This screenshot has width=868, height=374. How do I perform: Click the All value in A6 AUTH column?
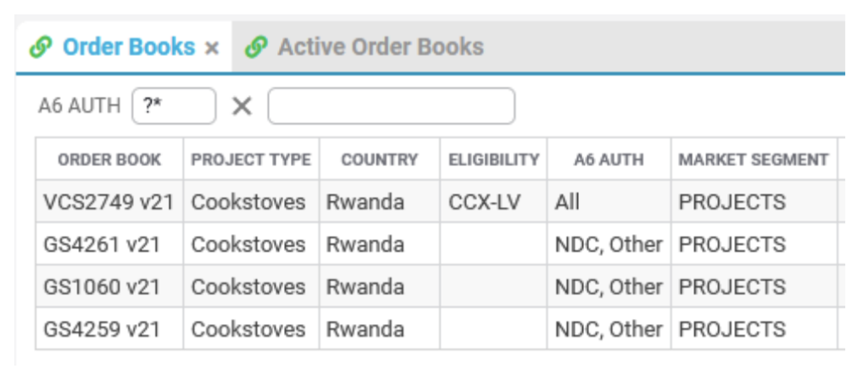(x=567, y=202)
